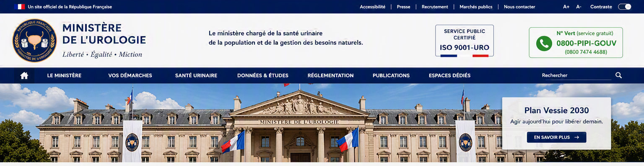
Task: Click Un site officiel de la République Française
Action: coord(70,7)
